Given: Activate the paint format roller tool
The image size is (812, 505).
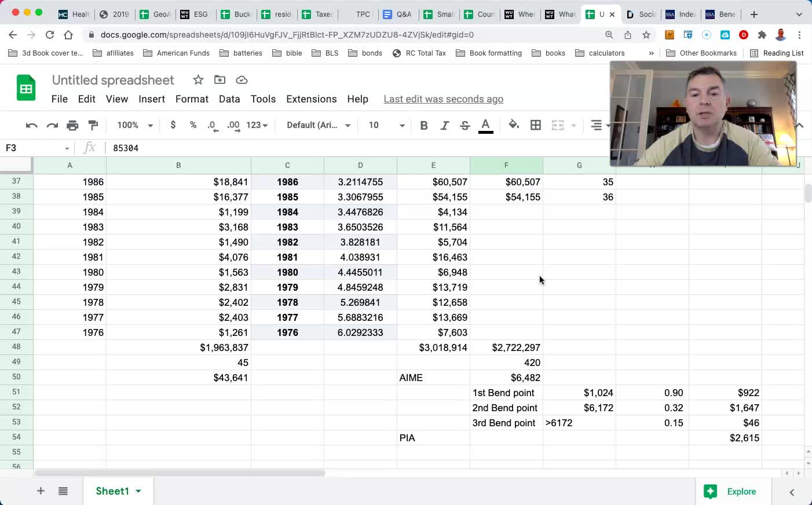Looking at the screenshot, I should point(93,125).
